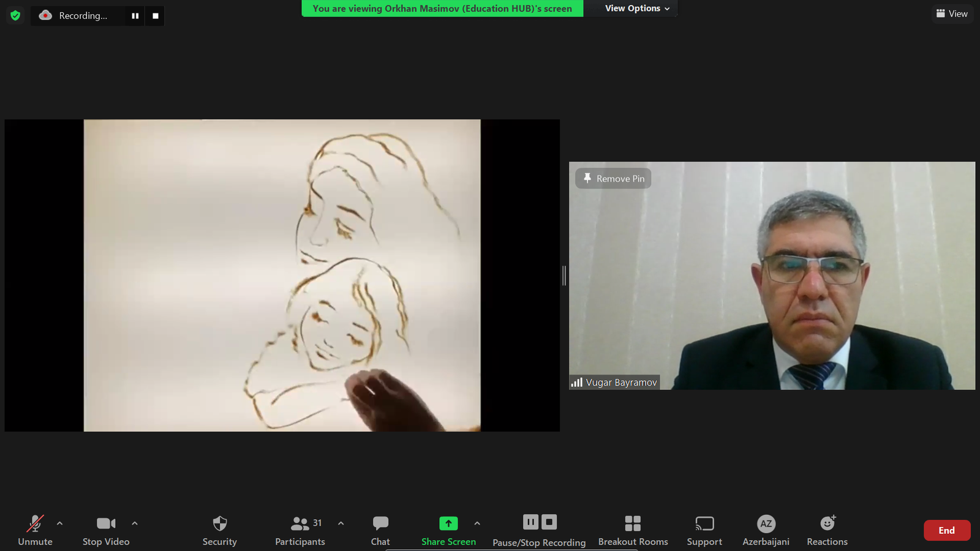Click the red End button
980x551 pixels.
tap(946, 530)
